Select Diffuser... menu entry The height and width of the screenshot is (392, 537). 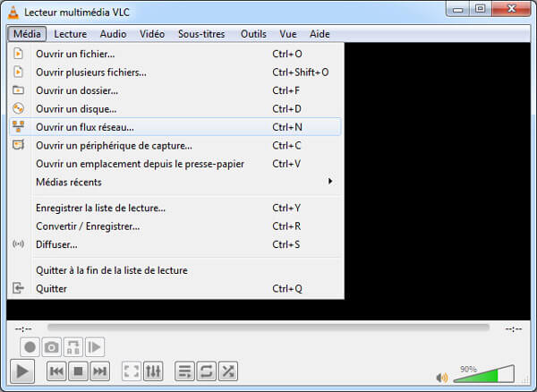tap(175, 244)
